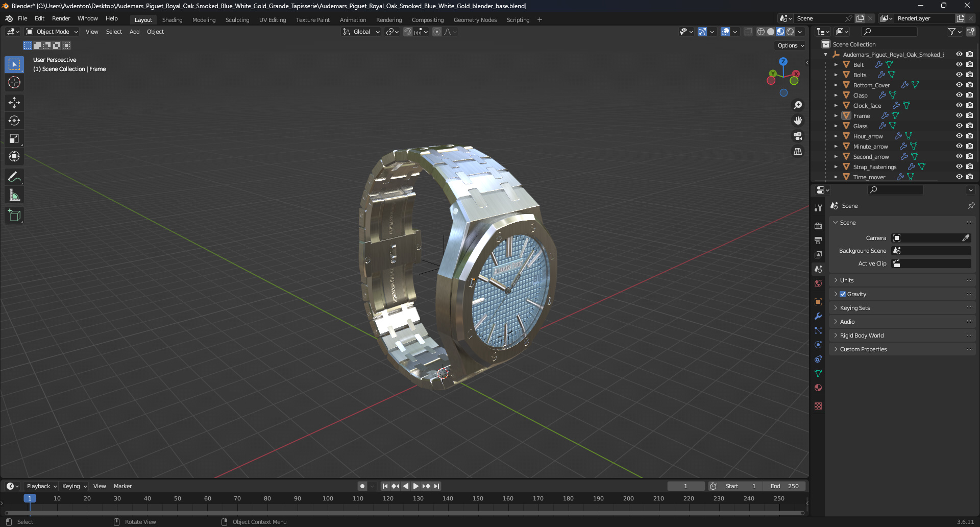Open the viewport Options dropdown
Viewport: 980px width, 527px height.
[x=791, y=45]
